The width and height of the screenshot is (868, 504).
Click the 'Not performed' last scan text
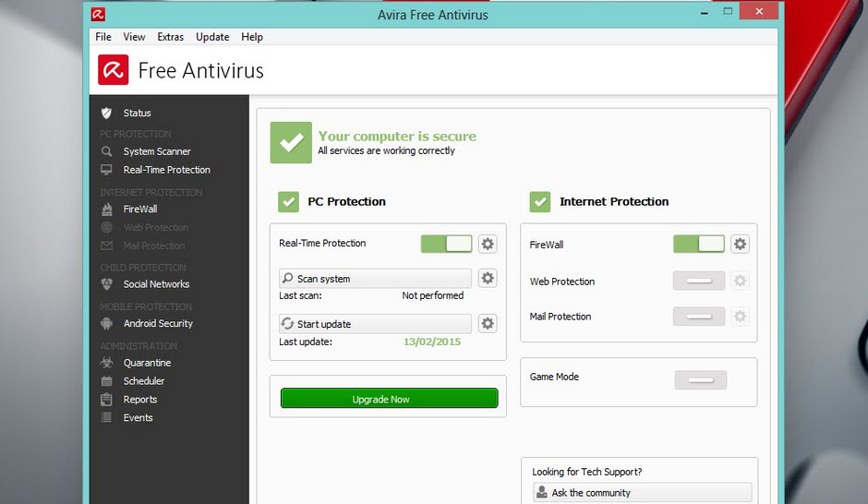tap(433, 296)
